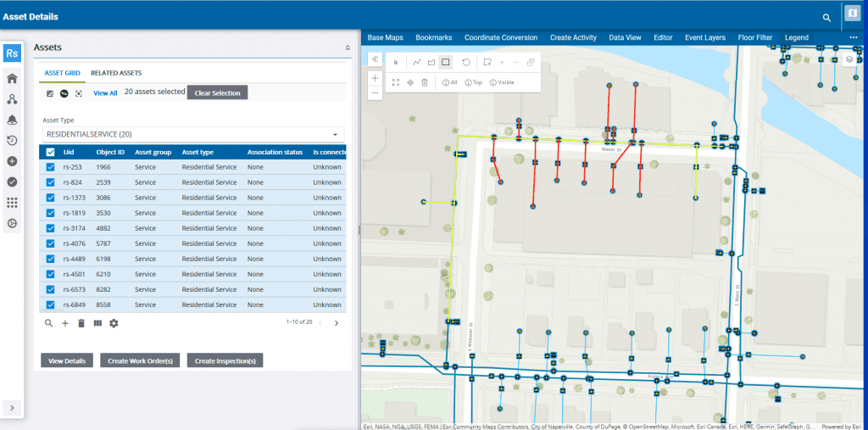Click the search icon in top header

pyautogui.click(x=826, y=17)
